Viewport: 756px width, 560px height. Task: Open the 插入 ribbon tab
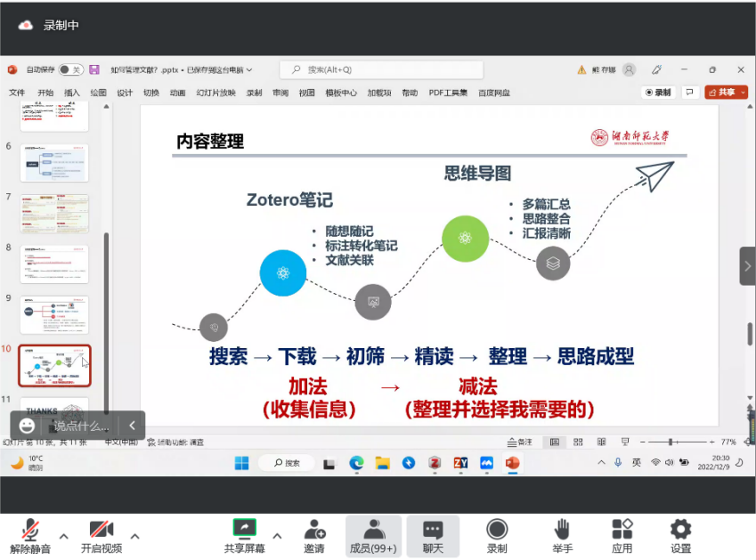coord(72,93)
